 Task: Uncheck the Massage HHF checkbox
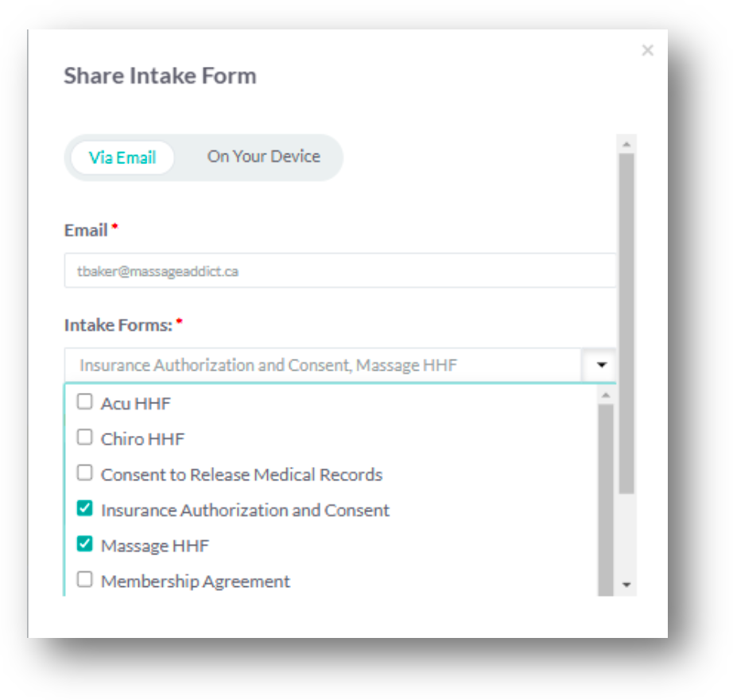[84, 544]
